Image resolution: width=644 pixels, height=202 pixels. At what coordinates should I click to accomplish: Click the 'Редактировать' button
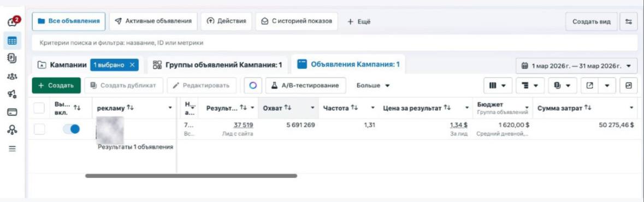pyautogui.click(x=202, y=85)
